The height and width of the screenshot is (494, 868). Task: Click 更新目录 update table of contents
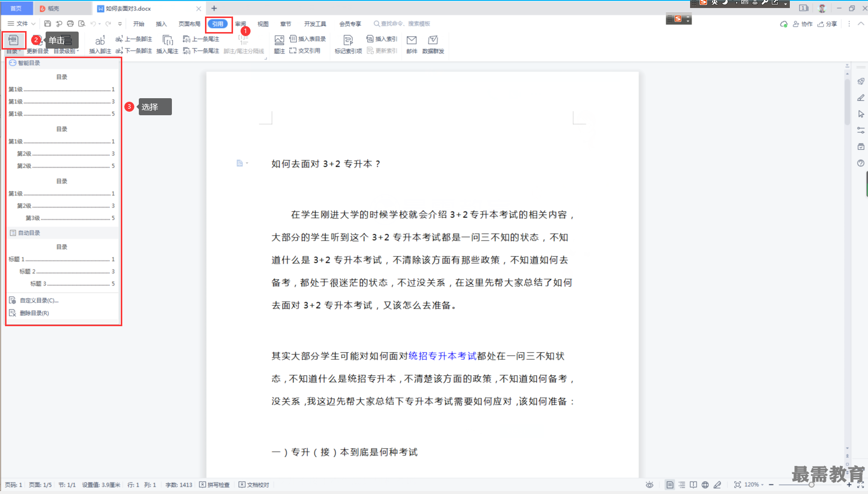(38, 51)
